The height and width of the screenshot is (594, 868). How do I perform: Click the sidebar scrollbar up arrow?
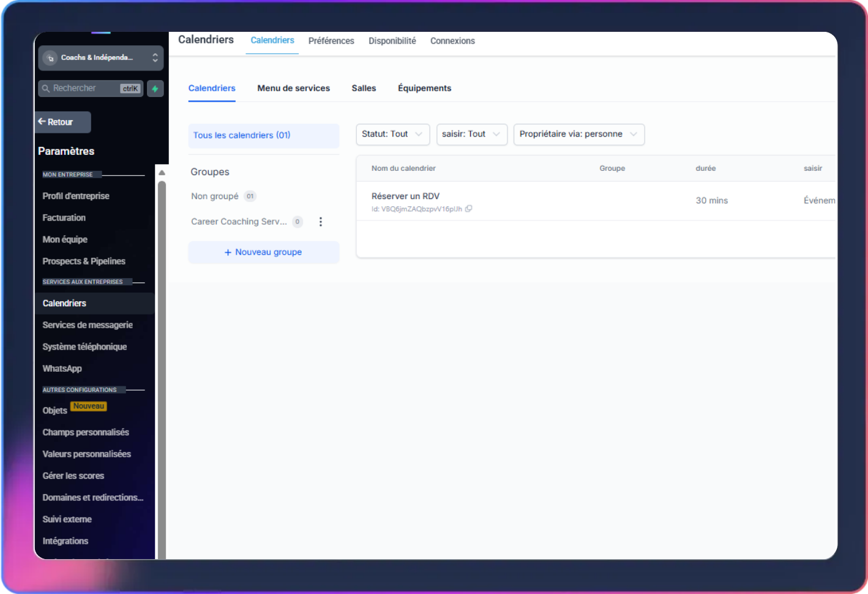(162, 173)
